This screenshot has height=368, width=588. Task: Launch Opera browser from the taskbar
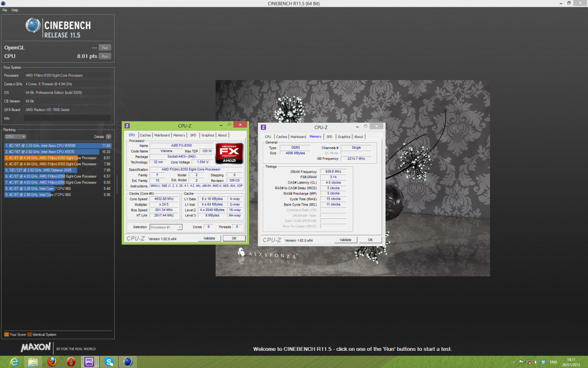pos(71,362)
